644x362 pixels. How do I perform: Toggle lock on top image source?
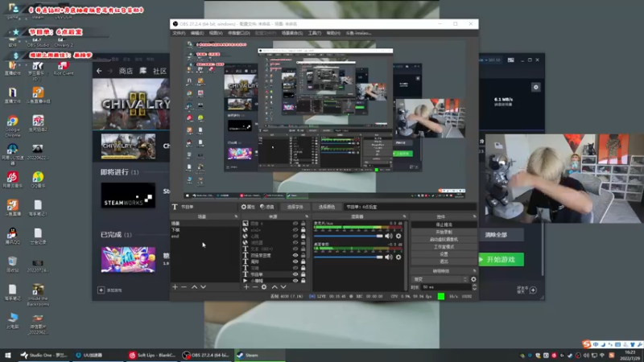point(303,224)
